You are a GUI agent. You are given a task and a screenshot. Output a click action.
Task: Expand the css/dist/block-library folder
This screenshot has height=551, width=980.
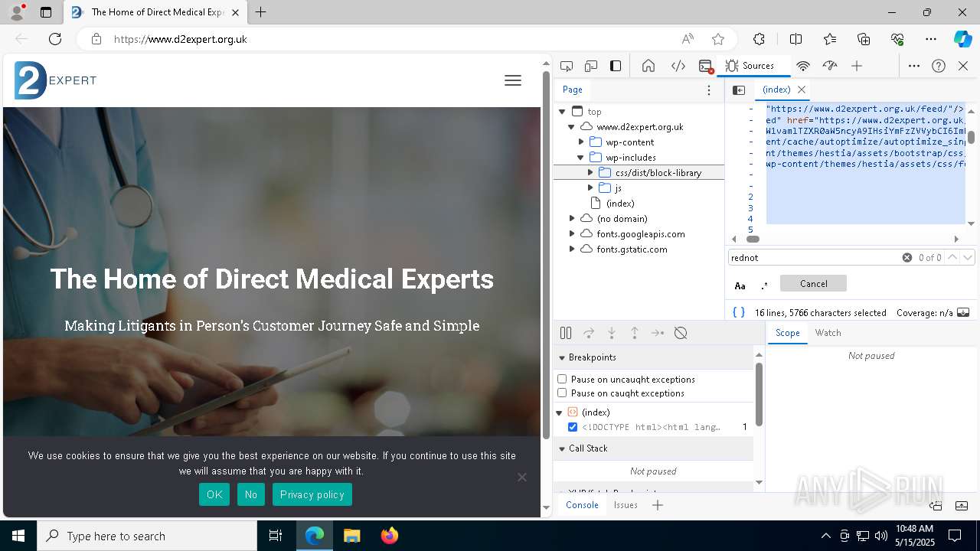tap(590, 173)
